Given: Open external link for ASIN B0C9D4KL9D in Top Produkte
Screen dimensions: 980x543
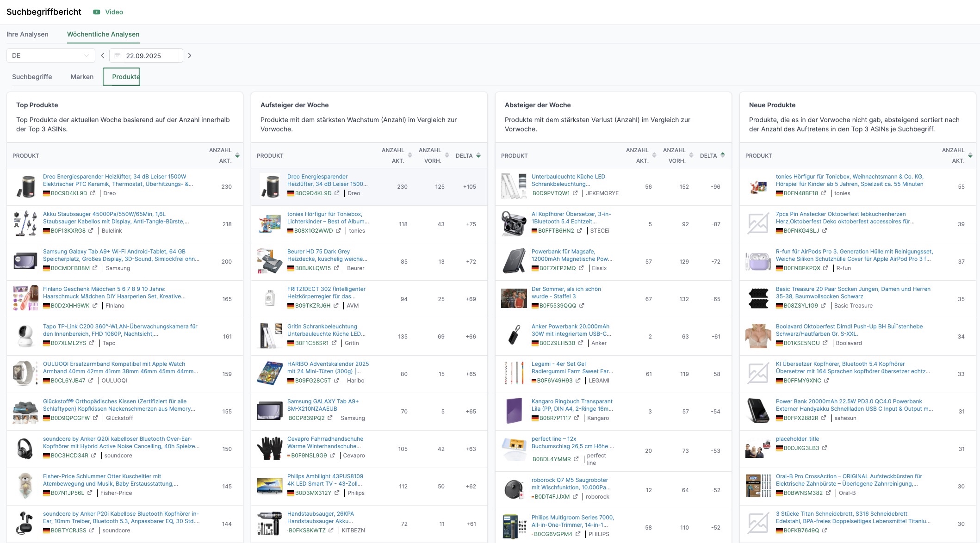Looking at the screenshot, I should click(x=93, y=193).
